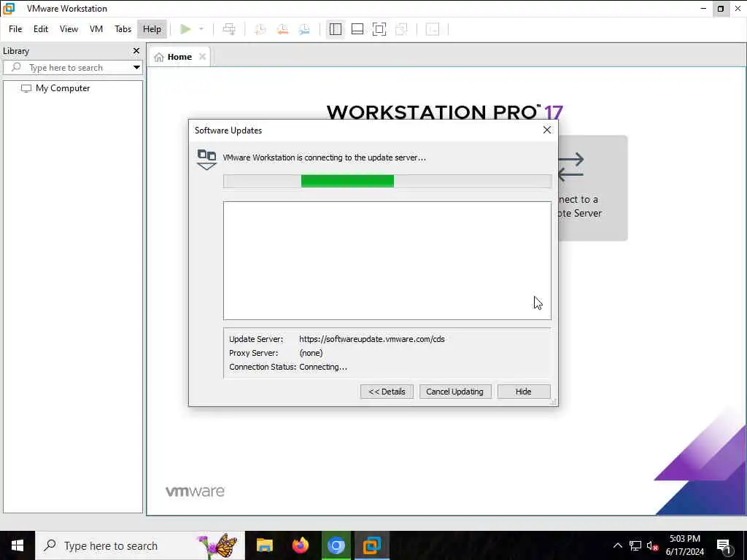Click the network tray icon

tap(635, 545)
